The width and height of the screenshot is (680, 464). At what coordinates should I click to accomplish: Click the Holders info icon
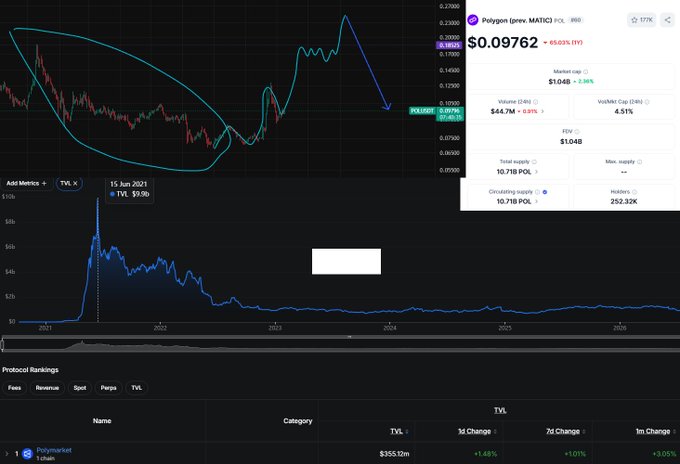634,192
